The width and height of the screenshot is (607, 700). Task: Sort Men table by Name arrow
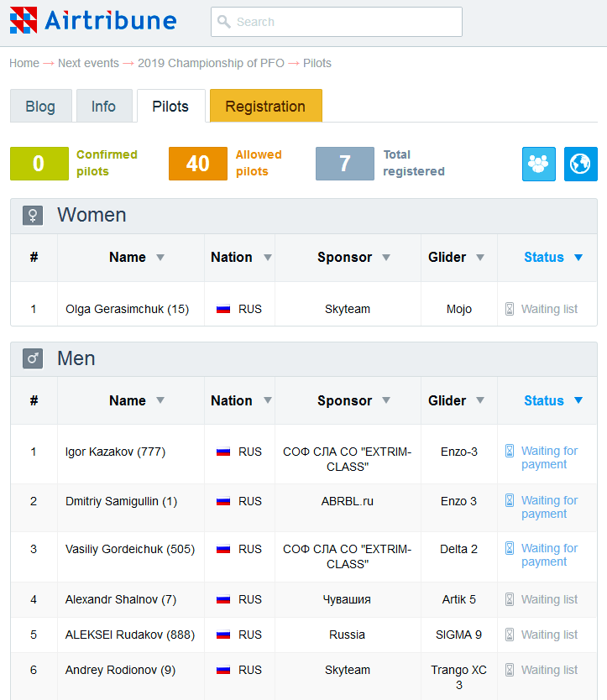(x=160, y=400)
